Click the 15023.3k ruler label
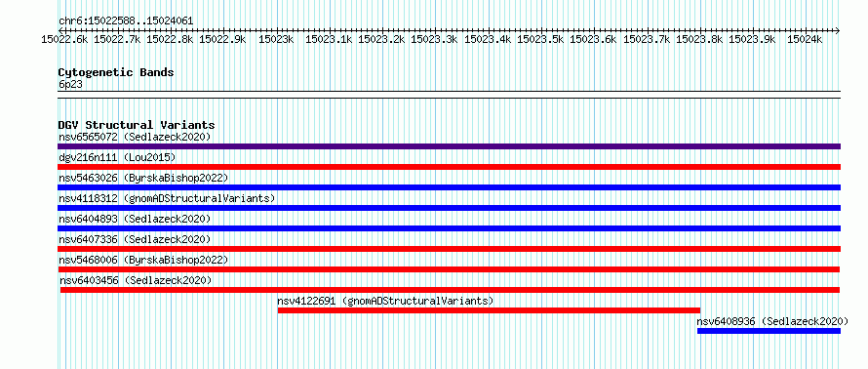This screenshot has width=868, height=369. click(435, 40)
